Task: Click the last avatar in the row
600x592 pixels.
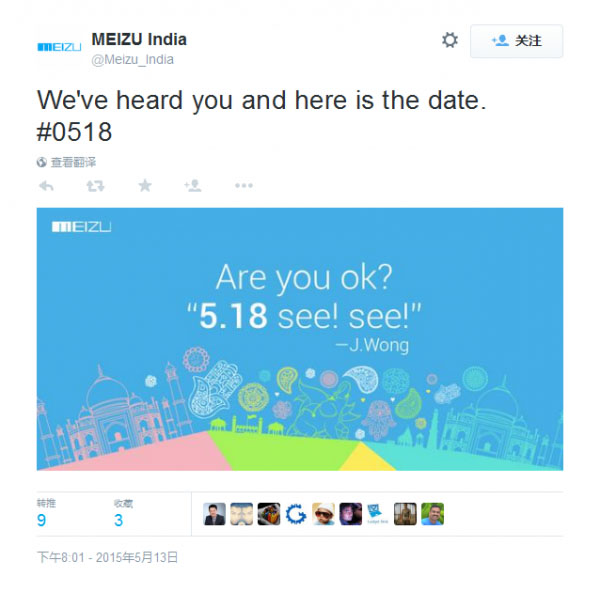Action: coord(432,514)
